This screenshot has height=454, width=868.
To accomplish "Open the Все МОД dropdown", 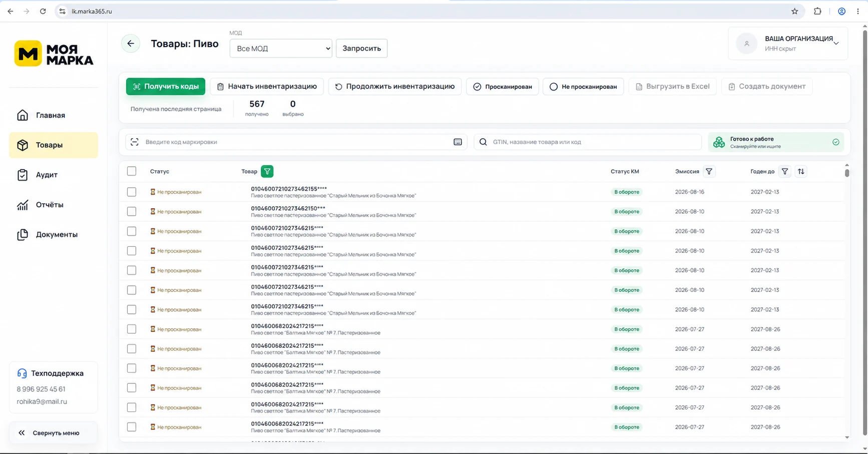I will click(281, 49).
